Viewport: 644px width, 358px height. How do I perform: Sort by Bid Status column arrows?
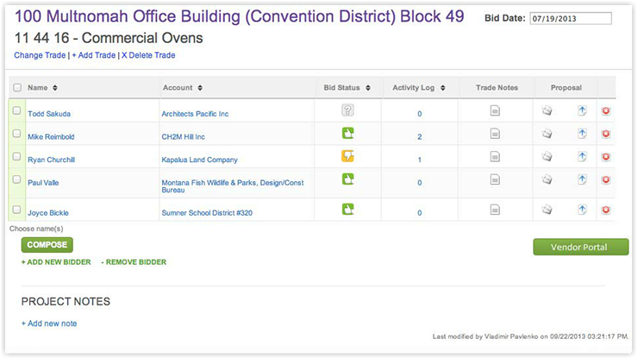coord(367,88)
